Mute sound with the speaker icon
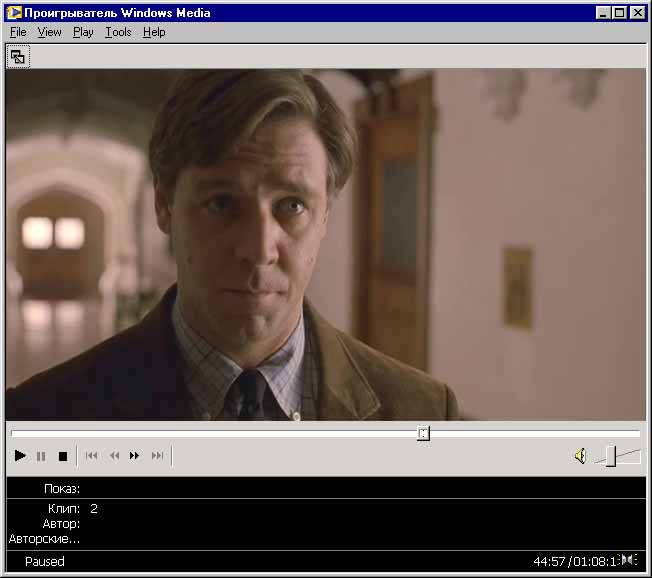 580,456
